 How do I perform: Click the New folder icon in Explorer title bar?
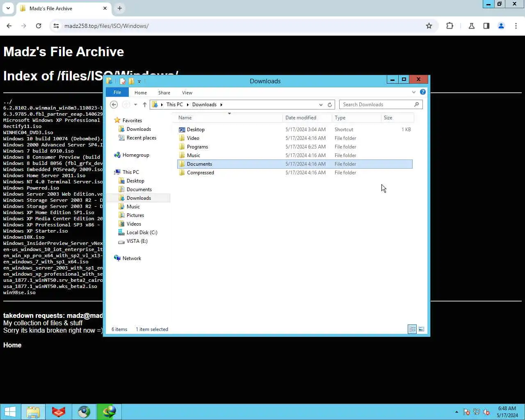point(131,81)
